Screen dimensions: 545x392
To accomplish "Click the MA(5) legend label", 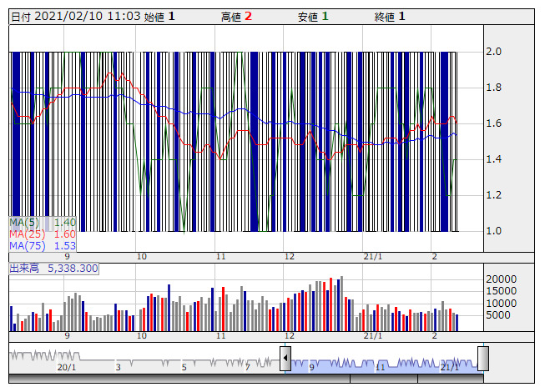I will 24,223.
